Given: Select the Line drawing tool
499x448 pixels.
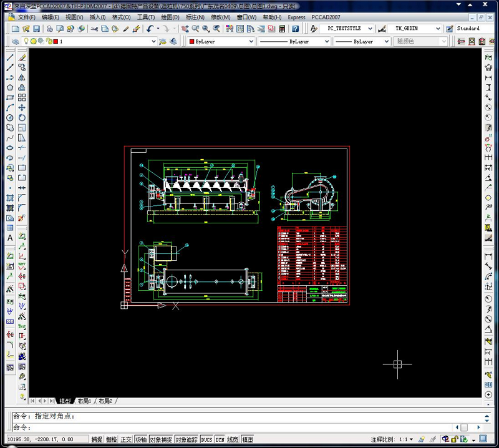Looking at the screenshot, I should (10, 57).
